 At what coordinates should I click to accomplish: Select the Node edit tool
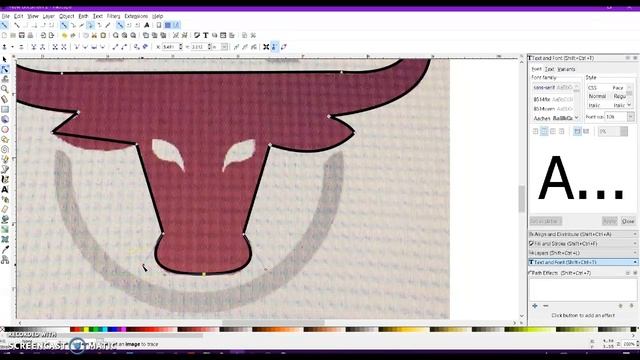click(x=5, y=69)
